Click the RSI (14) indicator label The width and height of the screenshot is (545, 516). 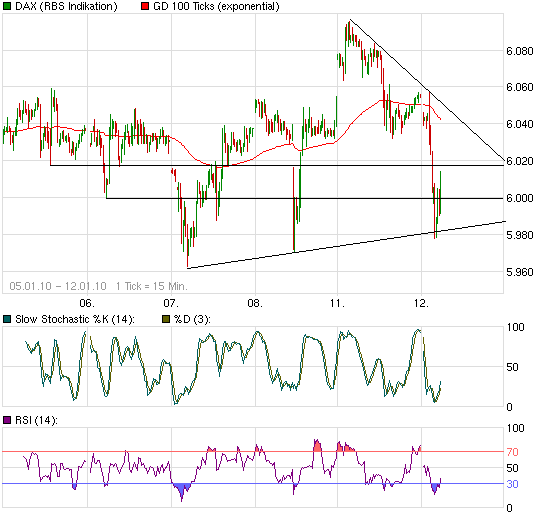[x=36, y=420]
